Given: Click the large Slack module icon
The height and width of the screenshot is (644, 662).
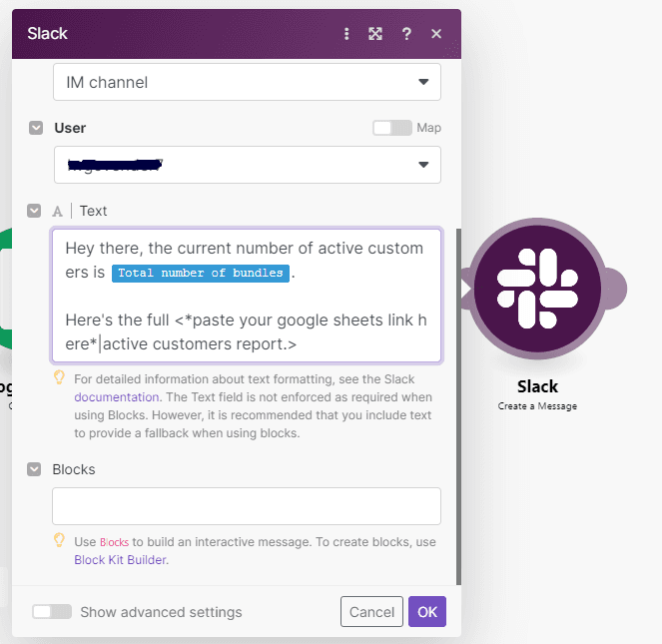Looking at the screenshot, I should coord(537,289).
